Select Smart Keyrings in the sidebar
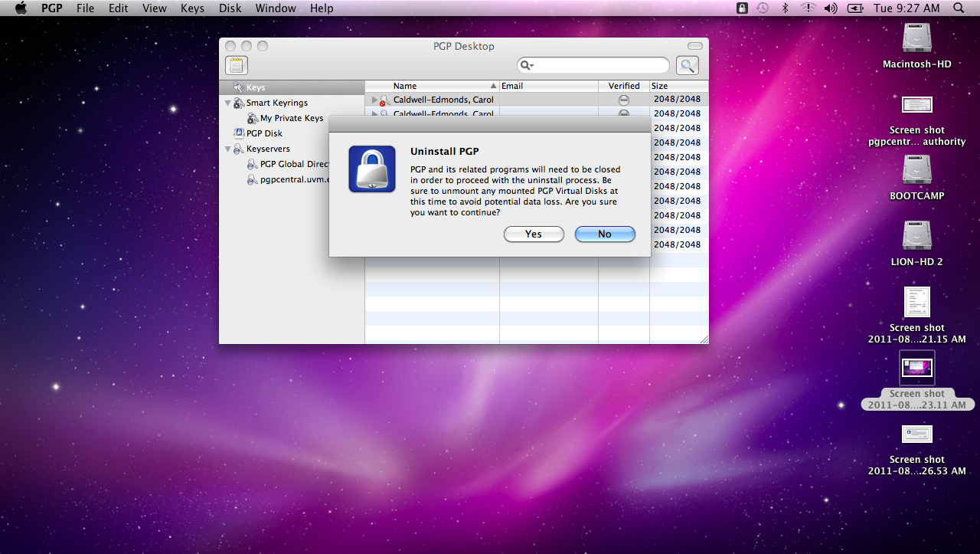 point(276,103)
